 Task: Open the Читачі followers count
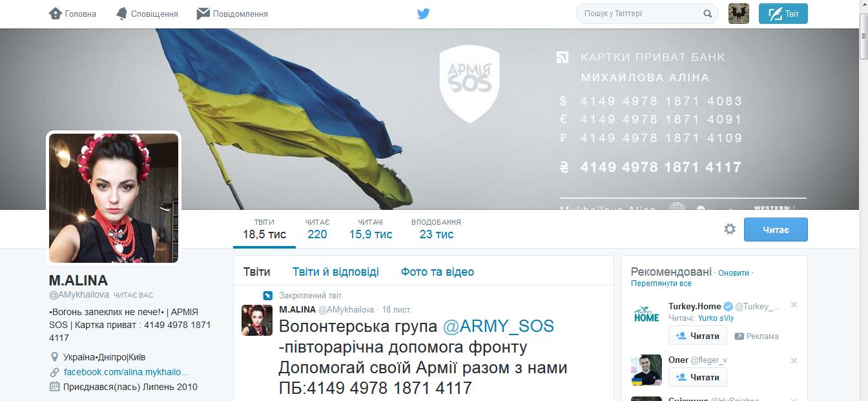click(x=371, y=229)
